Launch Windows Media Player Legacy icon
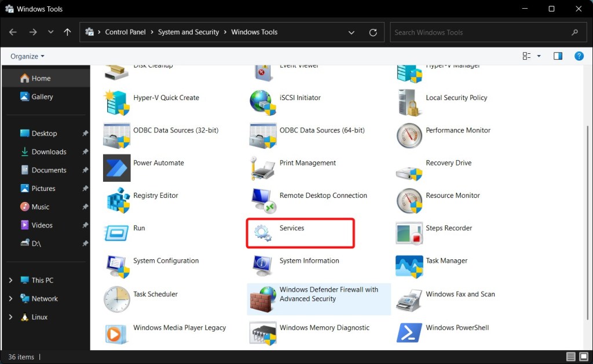 [x=116, y=334]
